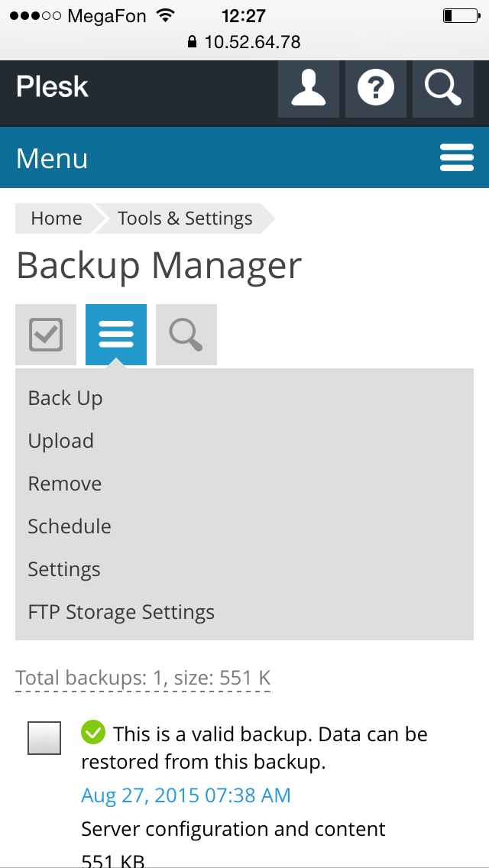The height and width of the screenshot is (868, 489).
Task: Tick the checkbox next to the backup
Action: click(x=44, y=738)
